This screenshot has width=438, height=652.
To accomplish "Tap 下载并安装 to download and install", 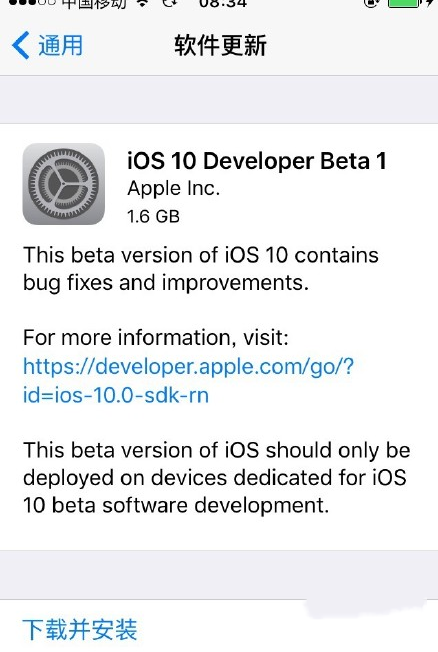I will pyautogui.click(x=79, y=630).
